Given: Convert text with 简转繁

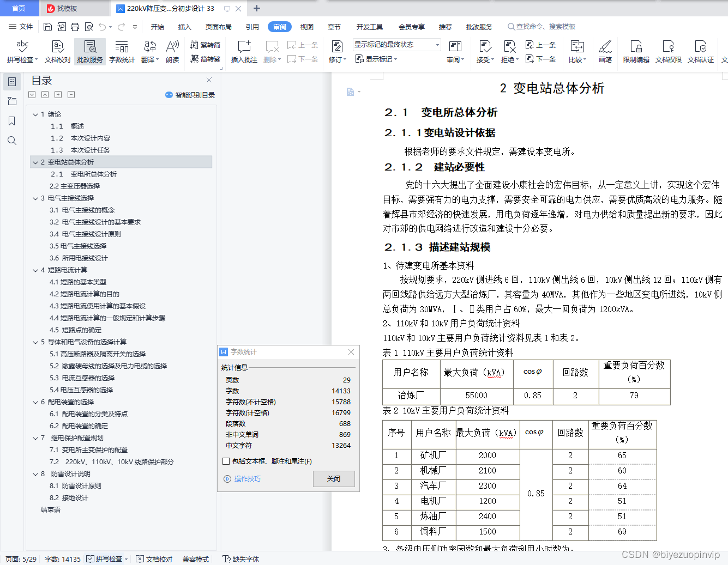Looking at the screenshot, I should [x=205, y=59].
